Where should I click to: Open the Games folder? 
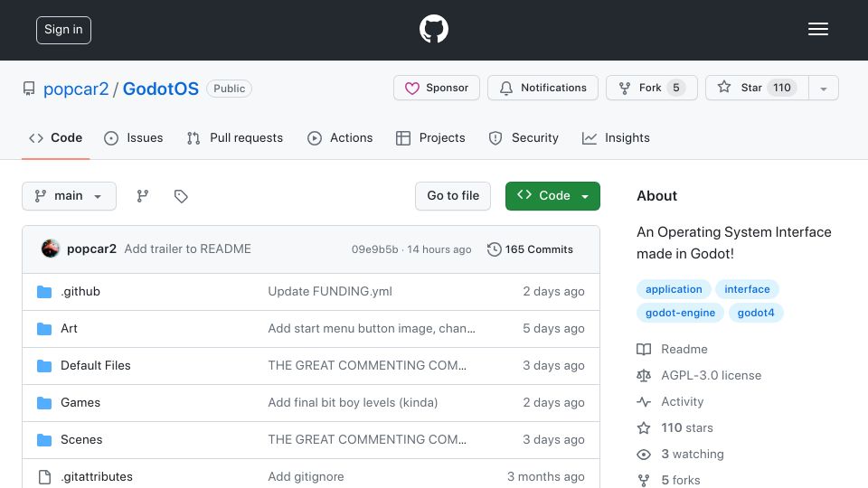click(80, 403)
